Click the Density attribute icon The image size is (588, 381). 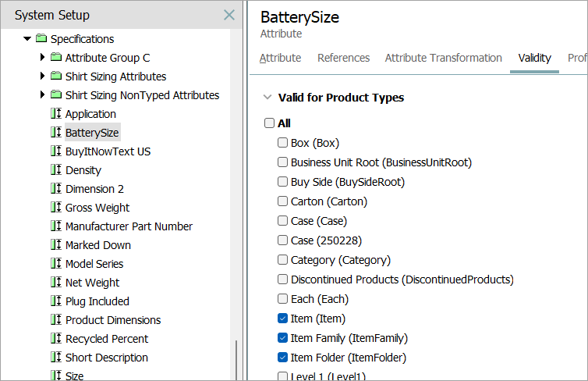coord(56,169)
